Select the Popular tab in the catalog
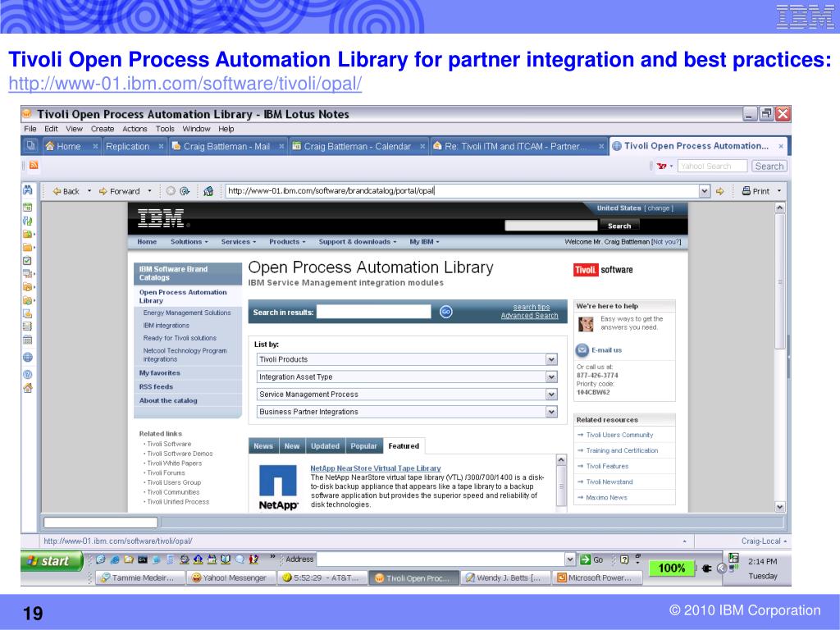The image size is (840, 630). (x=363, y=445)
